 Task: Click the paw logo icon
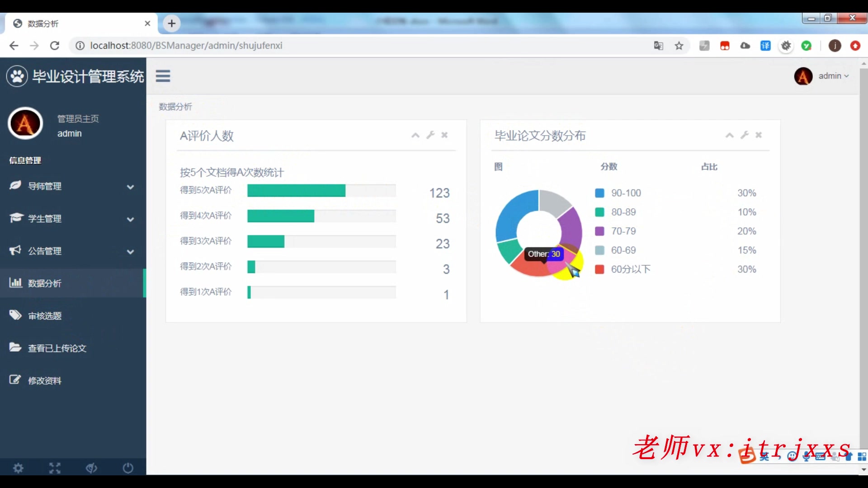coord(17,76)
